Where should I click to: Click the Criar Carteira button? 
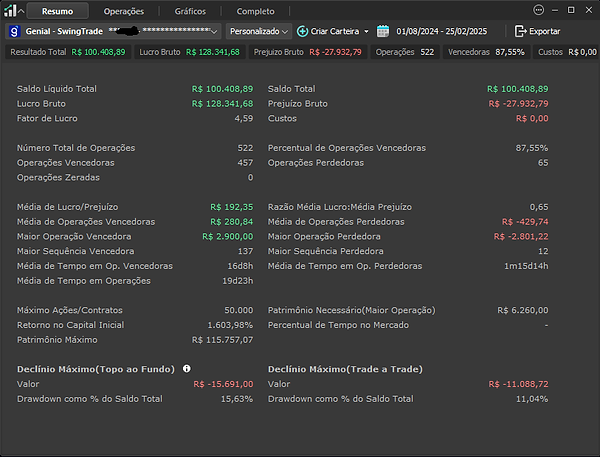pos(335,31)
